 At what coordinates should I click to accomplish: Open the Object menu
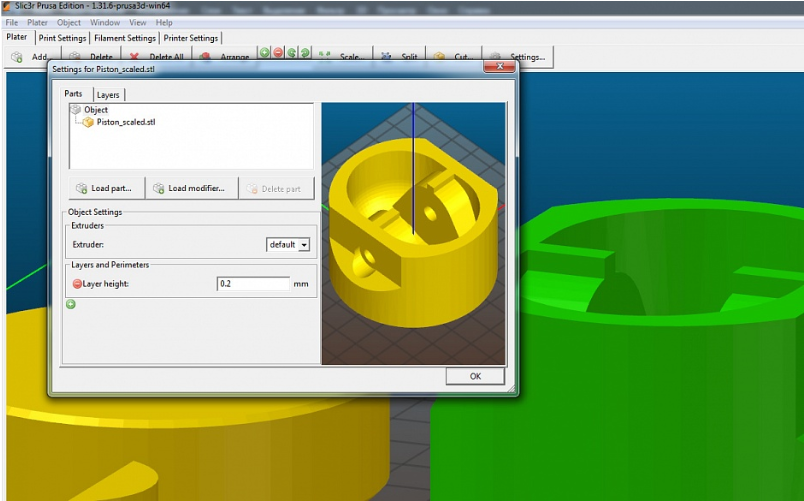pyautogui.click(x=69, y=23)
